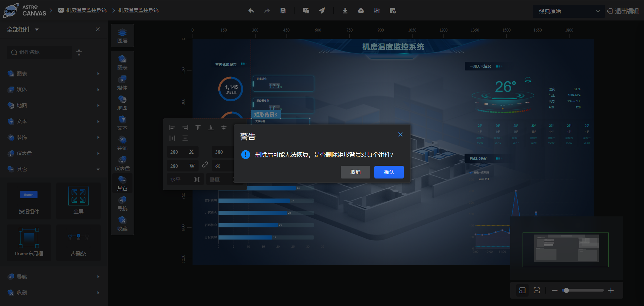This screenshot has height=306, width=644.
Task: Click the zoom in plus button
Action: point(611,290)
